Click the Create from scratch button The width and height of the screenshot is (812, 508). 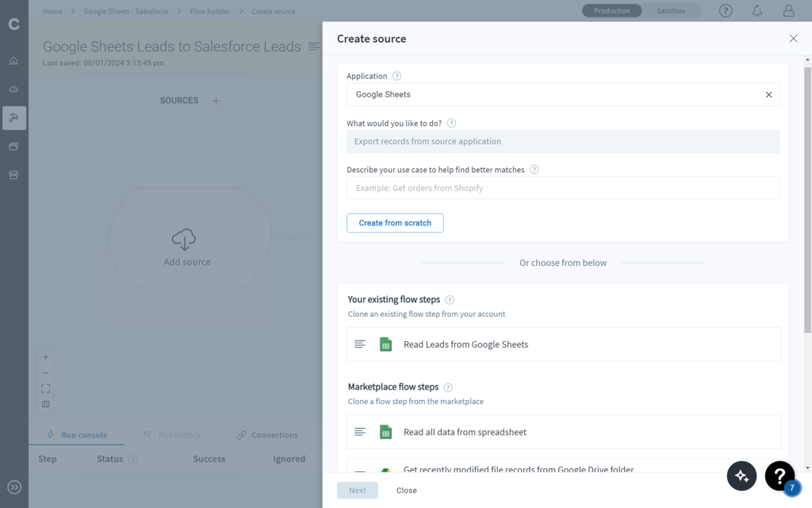[x=395, y=223]
